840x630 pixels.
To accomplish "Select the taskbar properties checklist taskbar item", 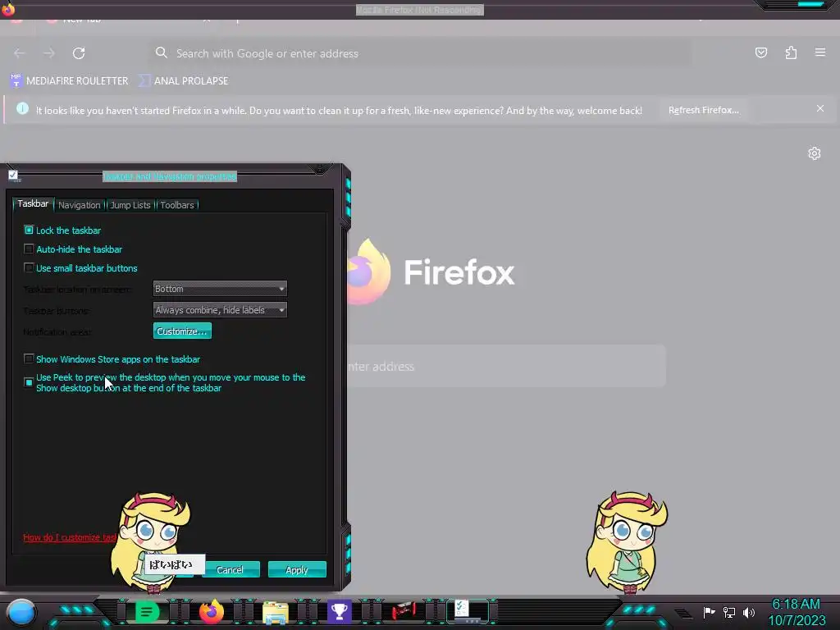I will point(468,612).
